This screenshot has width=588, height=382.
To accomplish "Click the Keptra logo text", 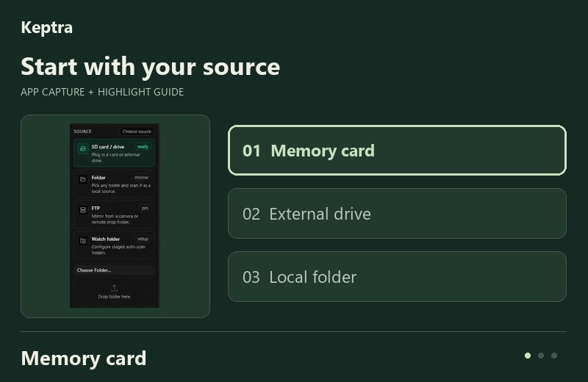I will 47,27.
